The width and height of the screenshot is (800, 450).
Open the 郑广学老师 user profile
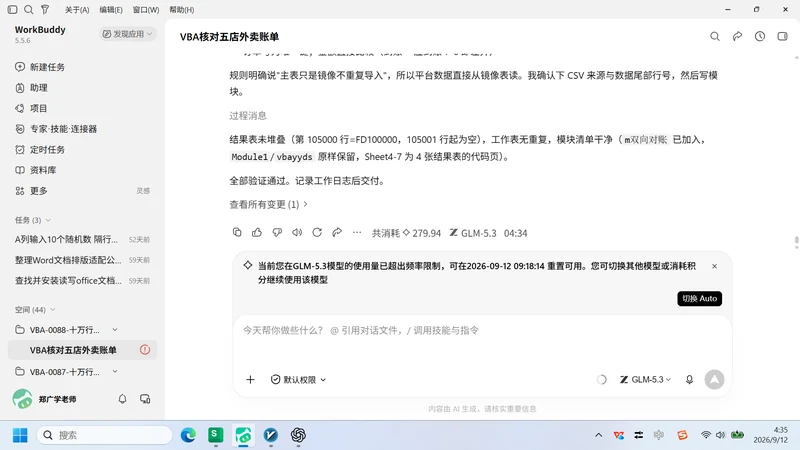pos(44,399)
